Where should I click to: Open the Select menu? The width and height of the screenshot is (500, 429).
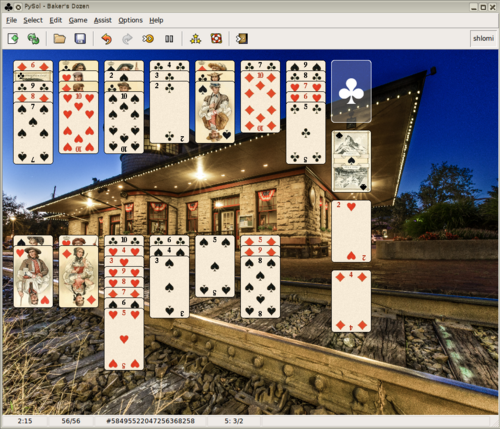coord(33,20)
